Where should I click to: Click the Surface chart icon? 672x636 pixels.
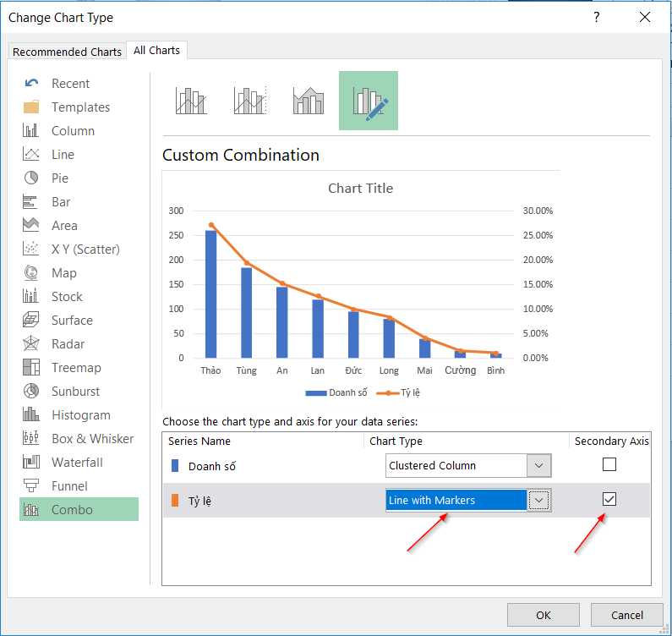[31, 320]
